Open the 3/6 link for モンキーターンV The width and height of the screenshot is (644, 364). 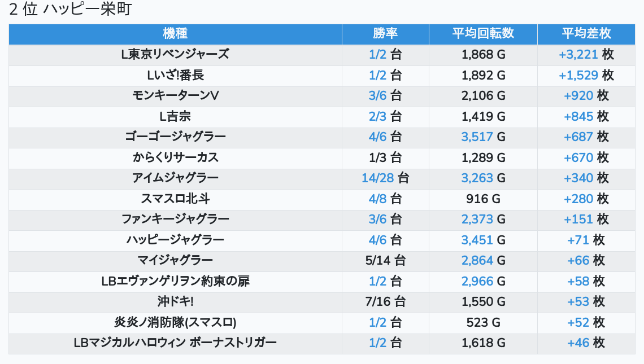[x=377, y=96]
